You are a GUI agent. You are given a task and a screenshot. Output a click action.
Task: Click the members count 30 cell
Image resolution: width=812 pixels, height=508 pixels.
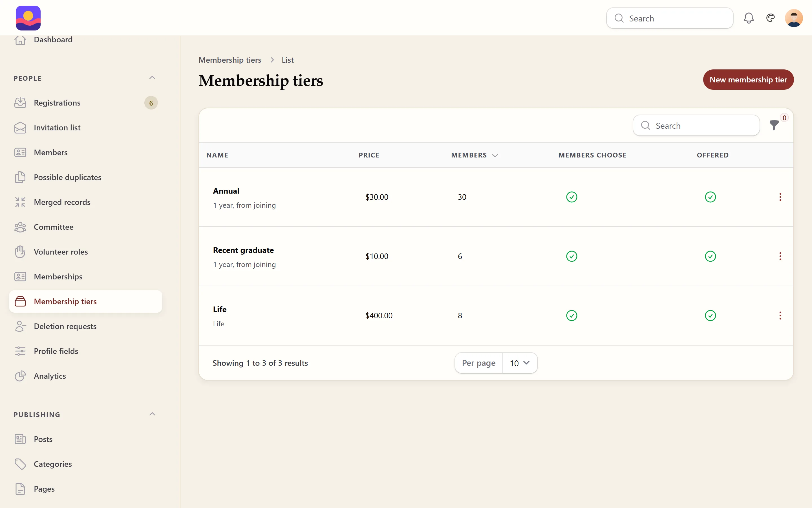pos(462,197)
